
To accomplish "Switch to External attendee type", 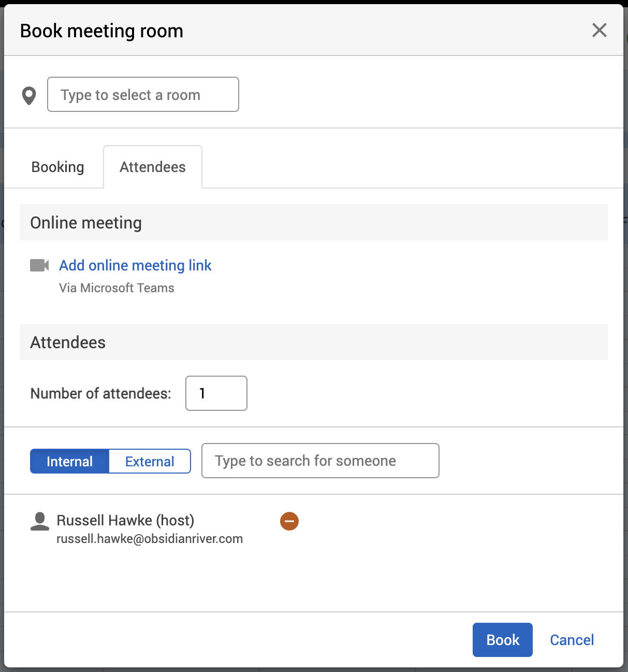I will coord(150,461).
